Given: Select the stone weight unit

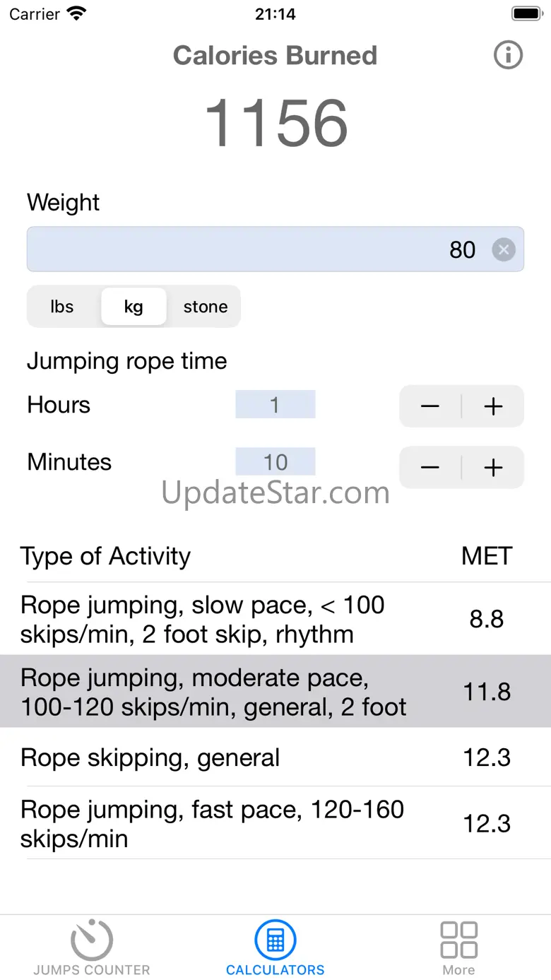Looking at the screenshot, I should pyautogui.click(x=206, y=307).
